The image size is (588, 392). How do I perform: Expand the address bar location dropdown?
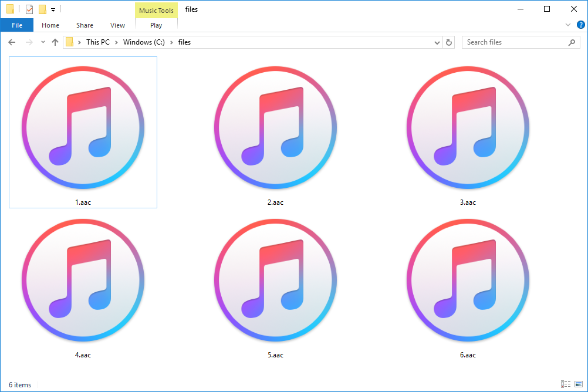[x=437, y=42]
